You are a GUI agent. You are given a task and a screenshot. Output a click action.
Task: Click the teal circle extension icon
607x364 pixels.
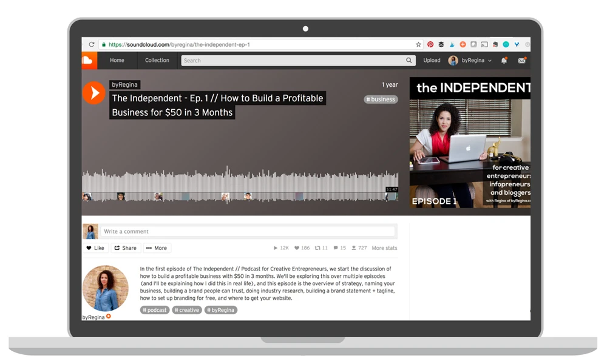(506, 44)
